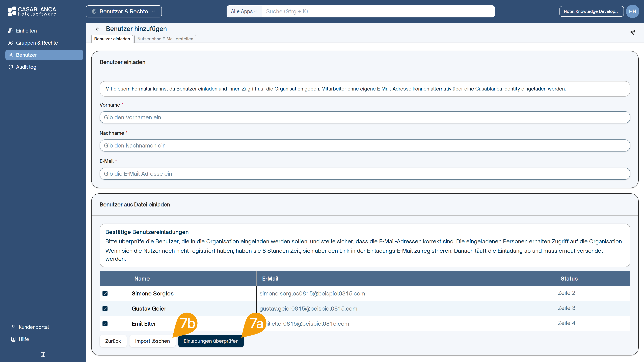This screenshot has width=644, height=362.
Task: Select Benutzer in the sidebar
Action: click(44, 55)
